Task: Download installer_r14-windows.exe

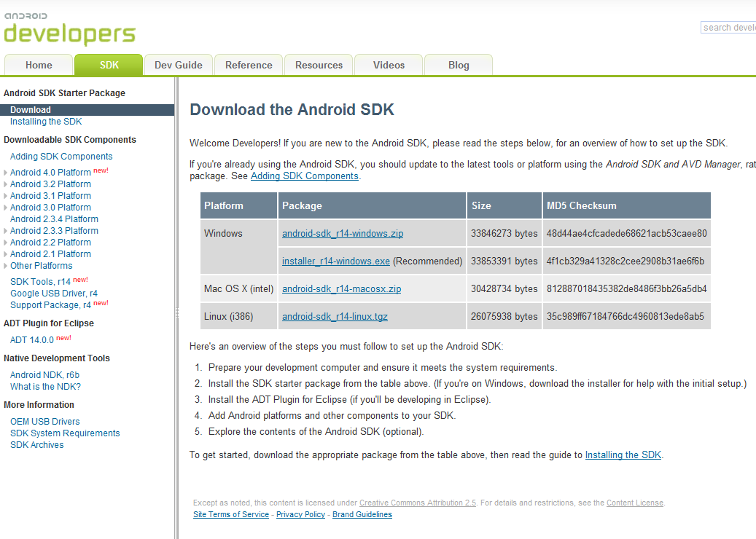Action: click(336, 261)
